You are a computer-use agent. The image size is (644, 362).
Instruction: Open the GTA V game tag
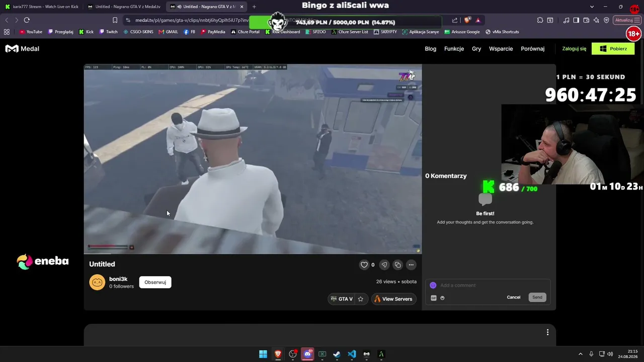coord(342,299)
